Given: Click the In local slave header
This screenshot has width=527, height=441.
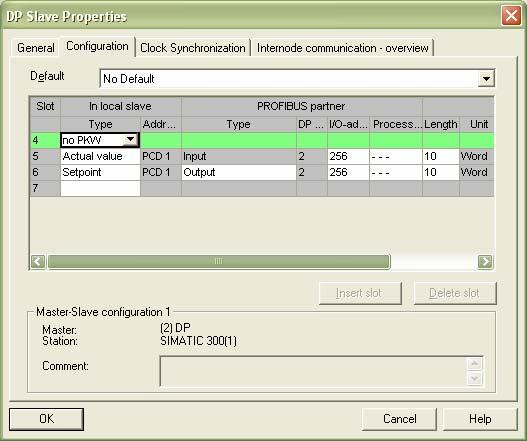Looking at the screenshot, I should [121, 107].
